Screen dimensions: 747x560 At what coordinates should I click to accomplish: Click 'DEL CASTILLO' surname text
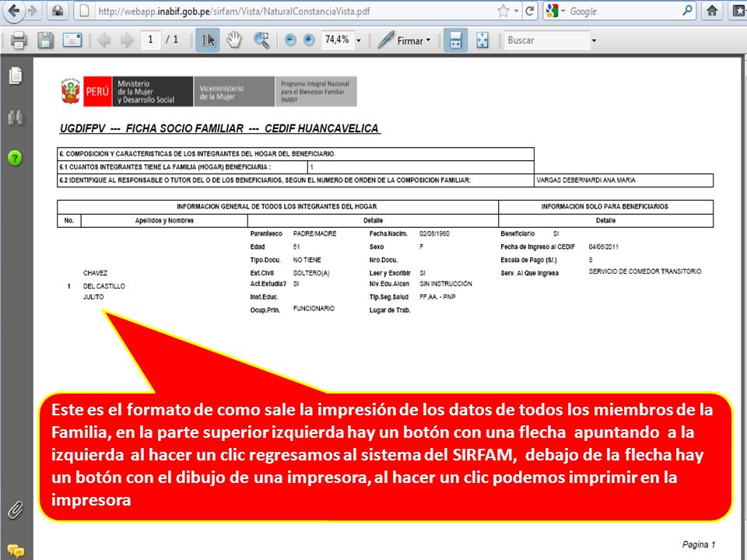pos(103,286)
